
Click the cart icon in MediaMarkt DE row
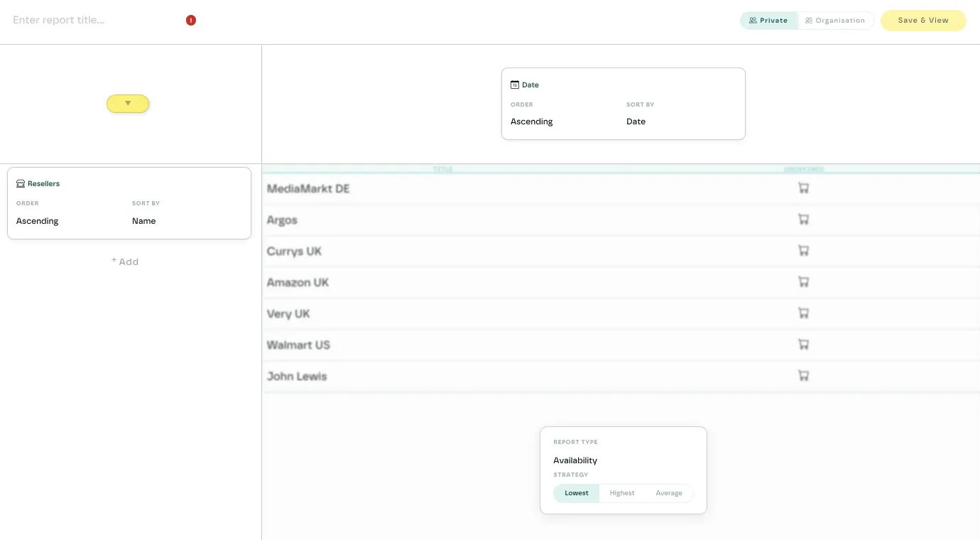(x=804, y=188)
